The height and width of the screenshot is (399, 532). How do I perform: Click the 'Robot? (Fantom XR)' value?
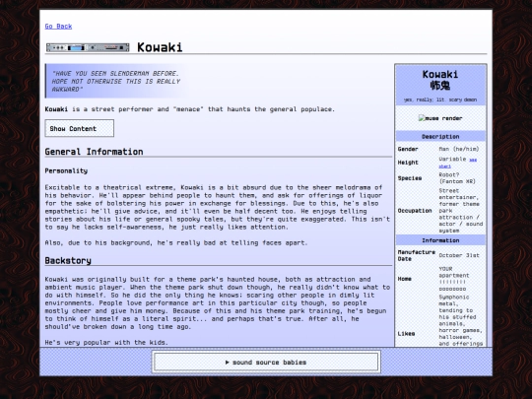click(457, 178)
